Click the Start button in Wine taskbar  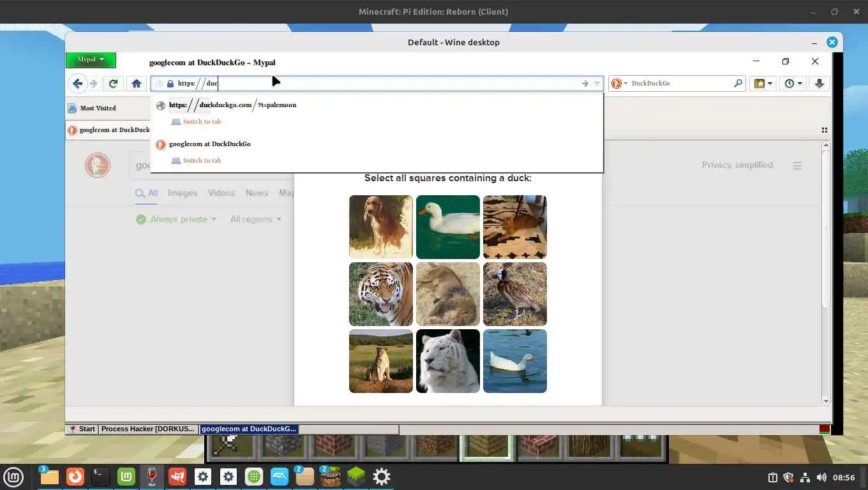coord(83,429)
